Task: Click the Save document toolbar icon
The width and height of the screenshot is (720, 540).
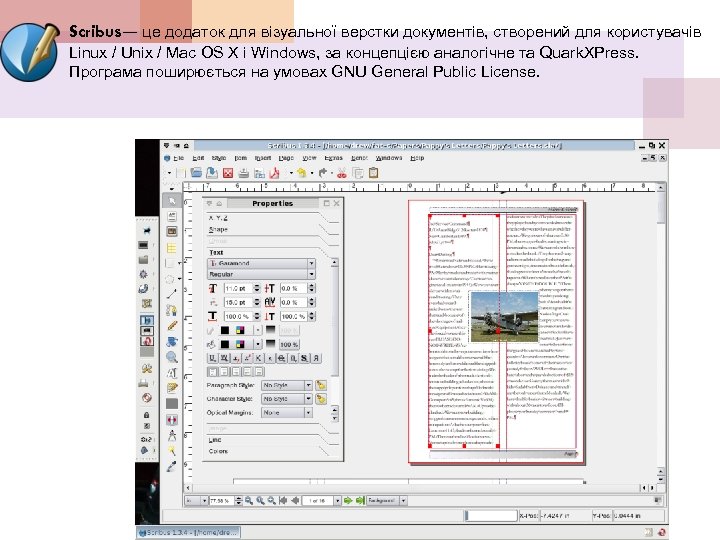Action: pos(212,173)
